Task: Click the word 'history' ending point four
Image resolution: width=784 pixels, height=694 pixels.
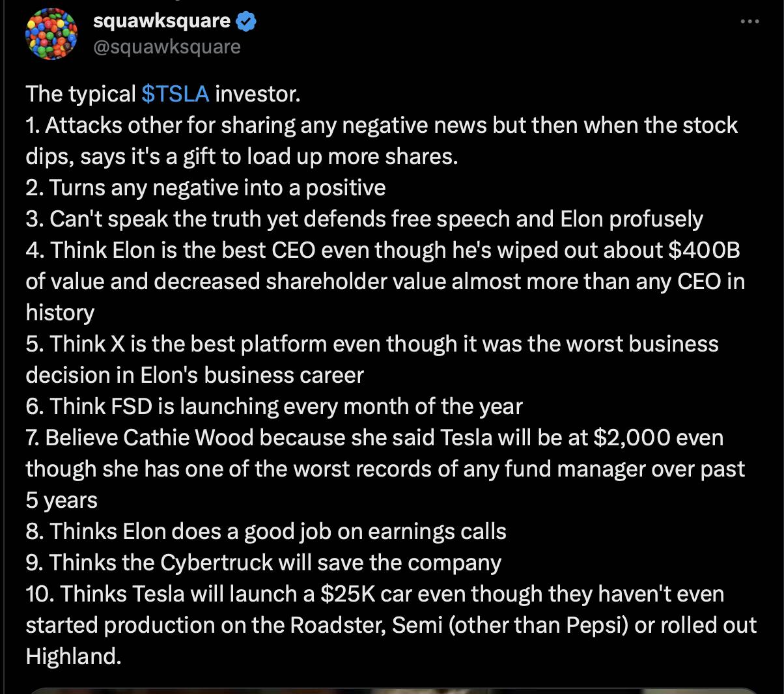Action: [x=60, y=312]
